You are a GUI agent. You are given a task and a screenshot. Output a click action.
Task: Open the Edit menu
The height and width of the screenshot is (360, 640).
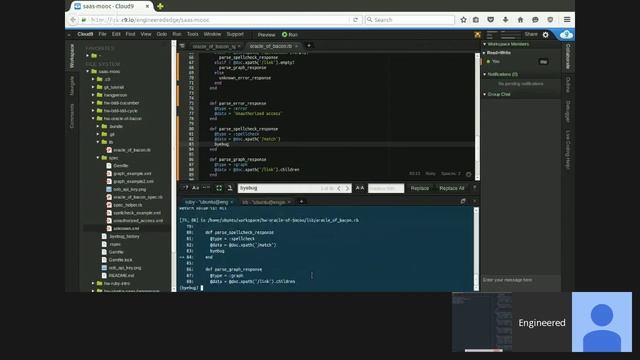coord(116,34)
